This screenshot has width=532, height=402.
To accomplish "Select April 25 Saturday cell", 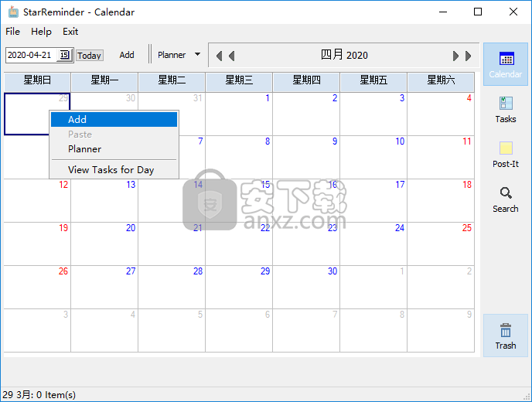I will pos(441,244).
